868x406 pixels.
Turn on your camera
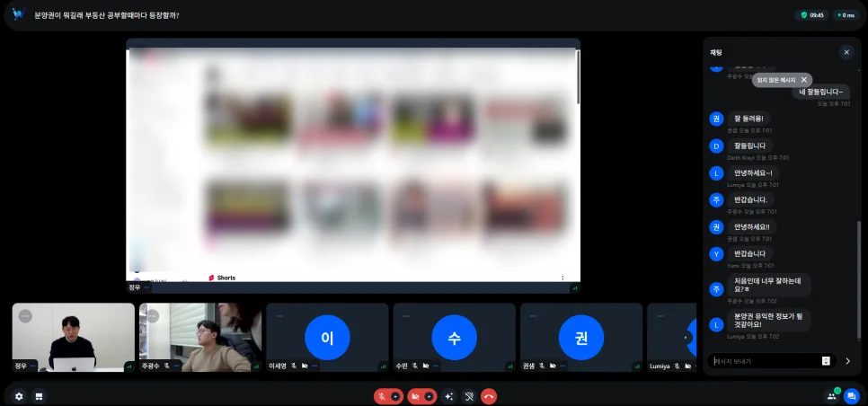(x=415, y=397)
